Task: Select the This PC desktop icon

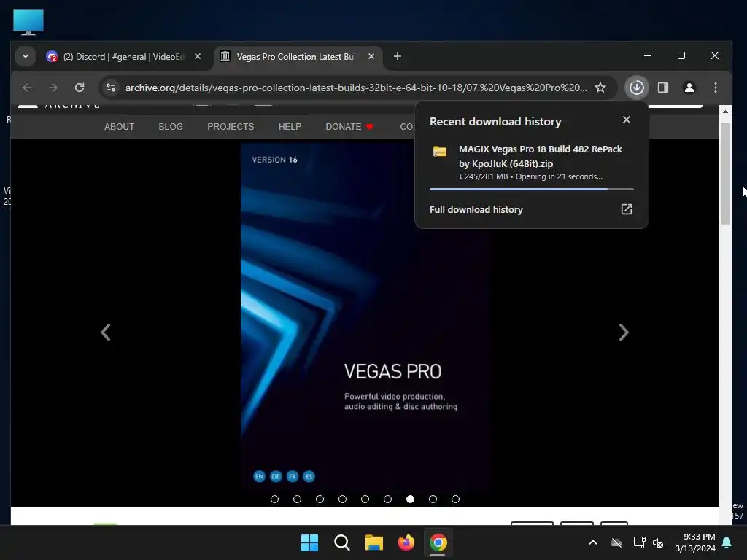Action: pos(28,22)
